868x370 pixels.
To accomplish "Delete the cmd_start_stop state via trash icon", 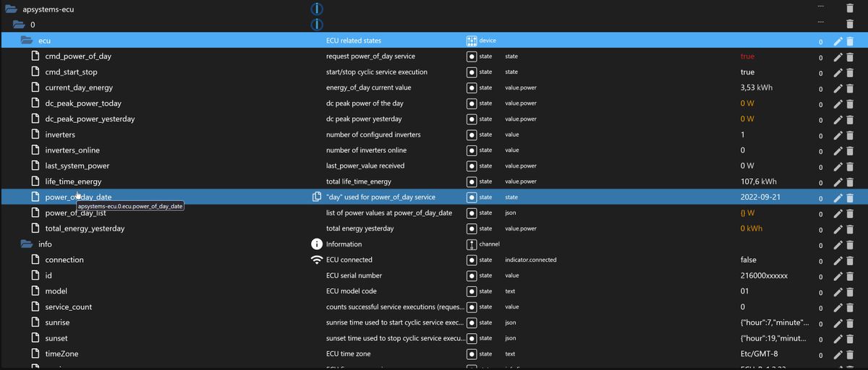I will [851, 72].
